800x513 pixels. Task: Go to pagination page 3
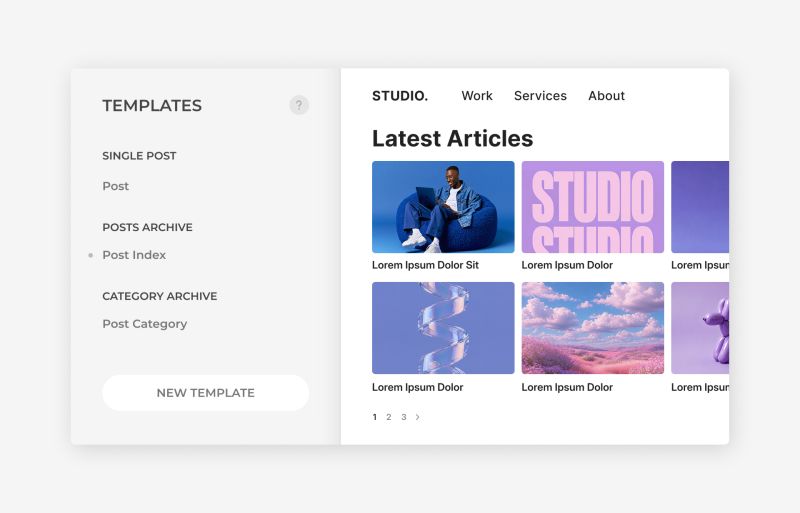[x=404, y=417]
